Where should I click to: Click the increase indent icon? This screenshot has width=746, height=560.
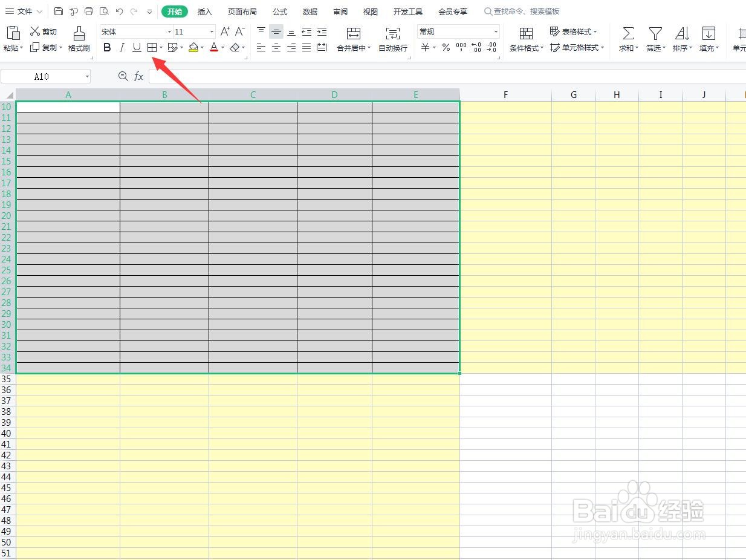322,31
